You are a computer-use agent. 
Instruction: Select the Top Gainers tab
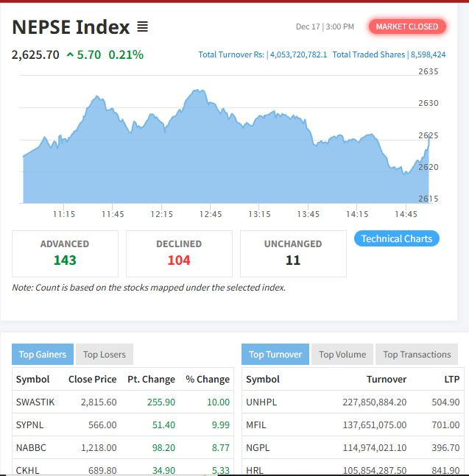point(42,354)
